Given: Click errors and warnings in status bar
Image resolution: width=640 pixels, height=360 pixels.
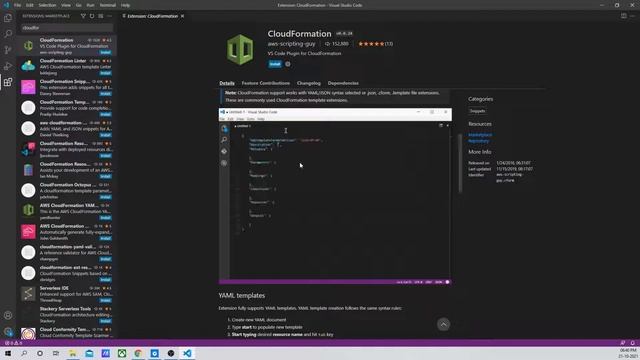Looking at the screenshot, I should 13,343.
